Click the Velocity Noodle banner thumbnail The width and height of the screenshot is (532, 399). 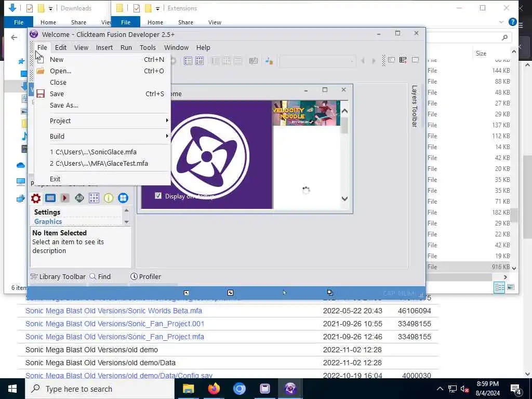coord(306,113)
